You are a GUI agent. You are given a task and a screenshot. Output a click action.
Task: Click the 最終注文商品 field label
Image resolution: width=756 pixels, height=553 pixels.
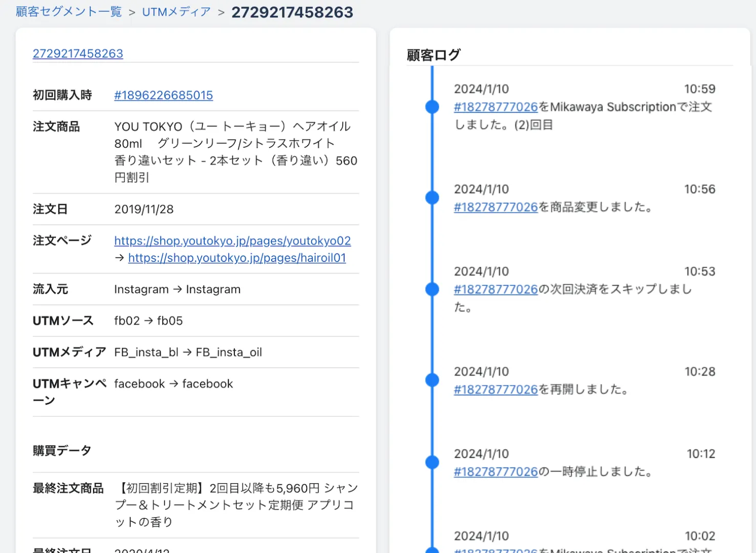[68, 488]
